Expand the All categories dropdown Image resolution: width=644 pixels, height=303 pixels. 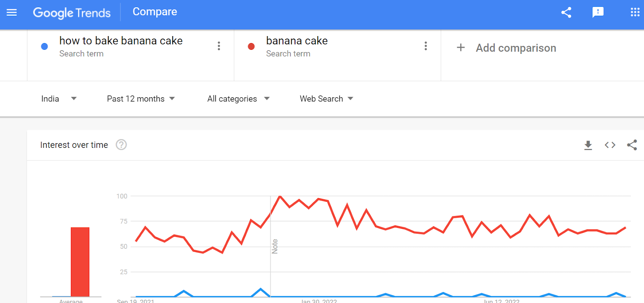(238, 99)
